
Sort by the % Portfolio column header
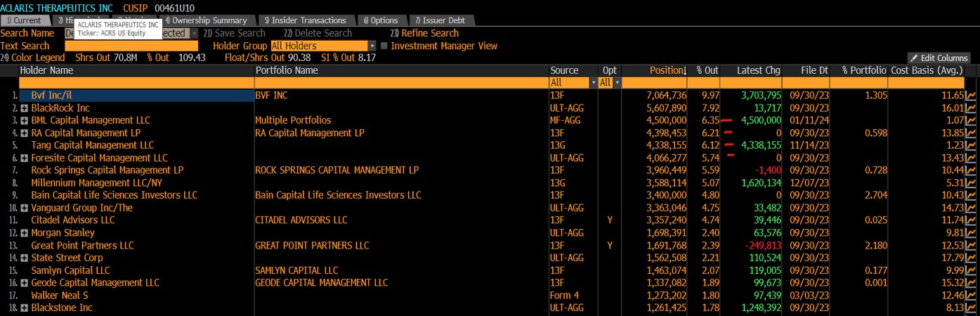coord(863,70)
